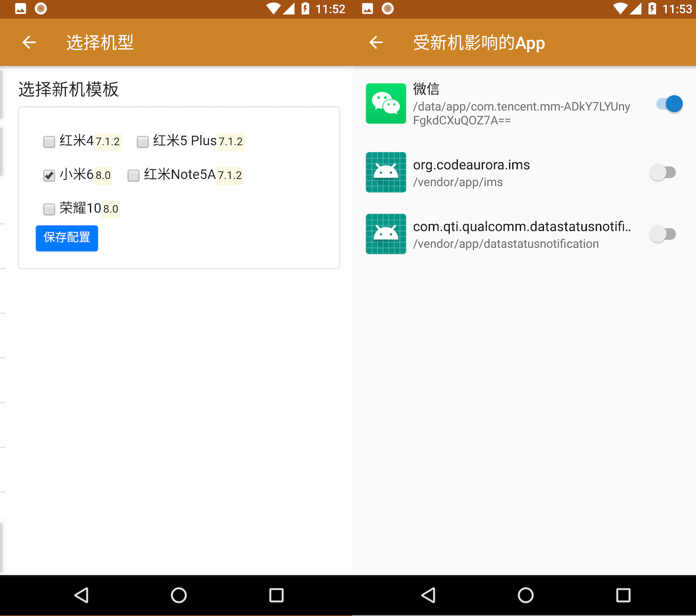Tap the 微信 app icon

(x=386, y=103)
